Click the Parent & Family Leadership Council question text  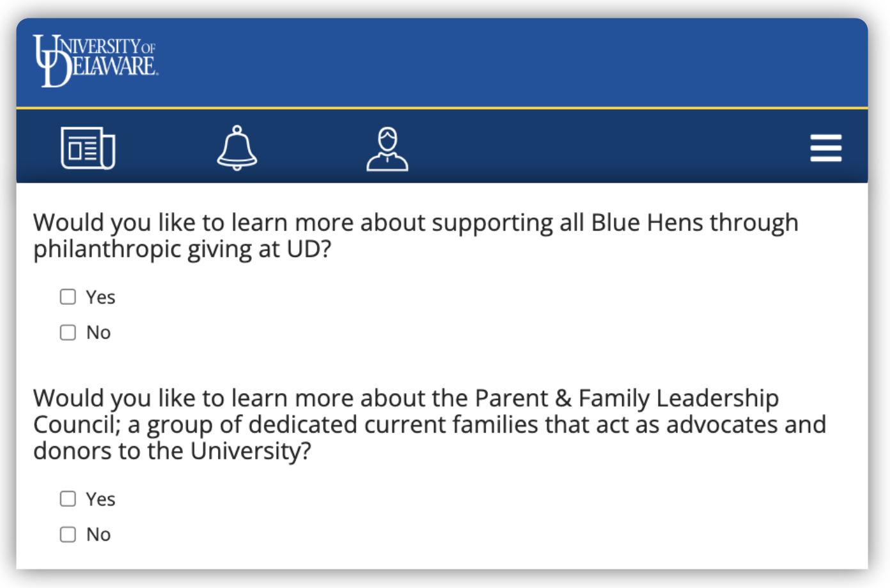pos(430,424)
